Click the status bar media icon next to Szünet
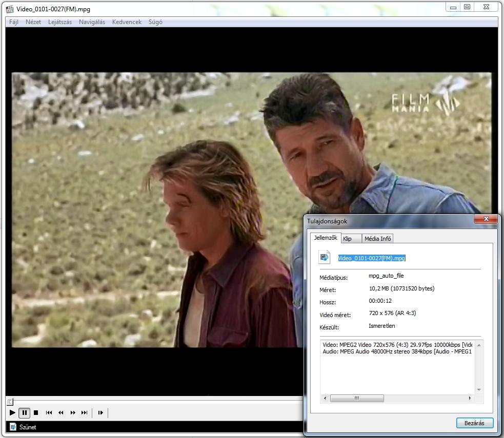The image size is (504, 438). [x=13, y=427]
